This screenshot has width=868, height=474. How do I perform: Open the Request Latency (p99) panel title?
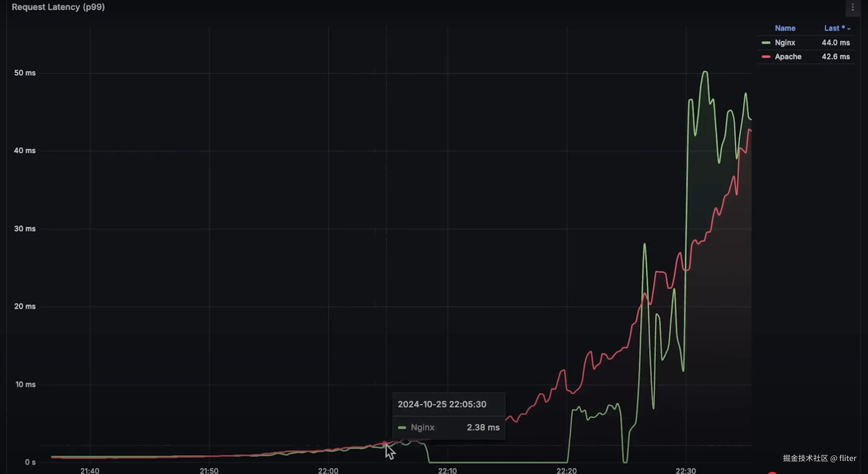point(58,7)
